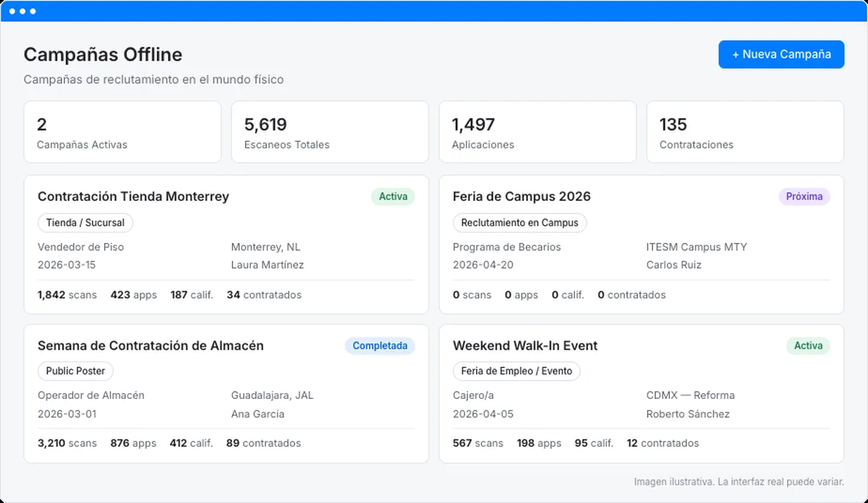This screenshot has height=503, width=868.
Task: Select the 12 contratados figure
Action: (663, 444)
